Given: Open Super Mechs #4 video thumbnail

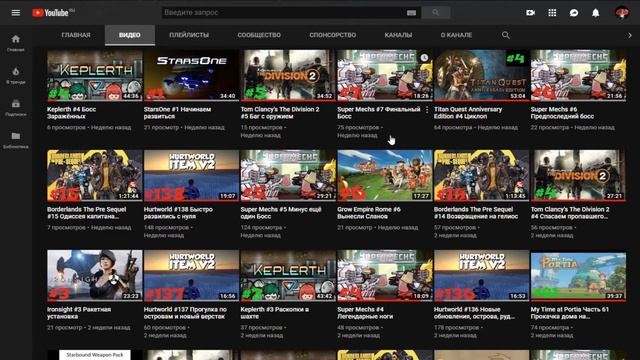Looking at the screenshot, I should pyautogui.click(x=385, y=276).
